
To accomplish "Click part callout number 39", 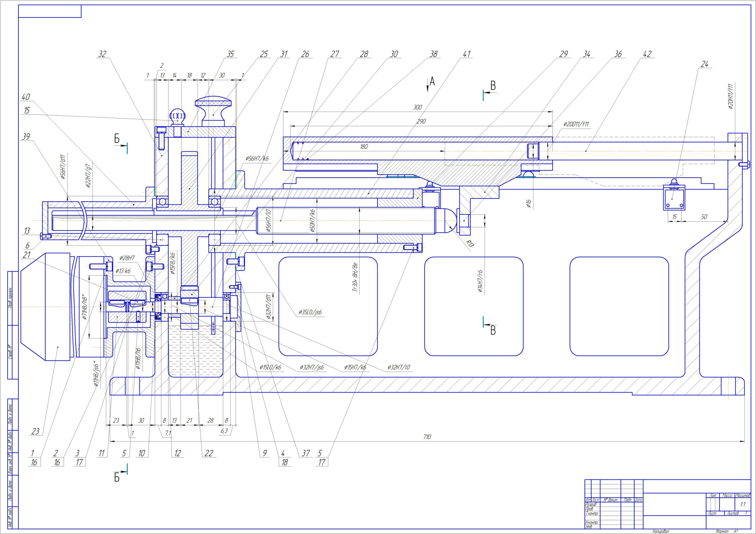I will point(26,136).
